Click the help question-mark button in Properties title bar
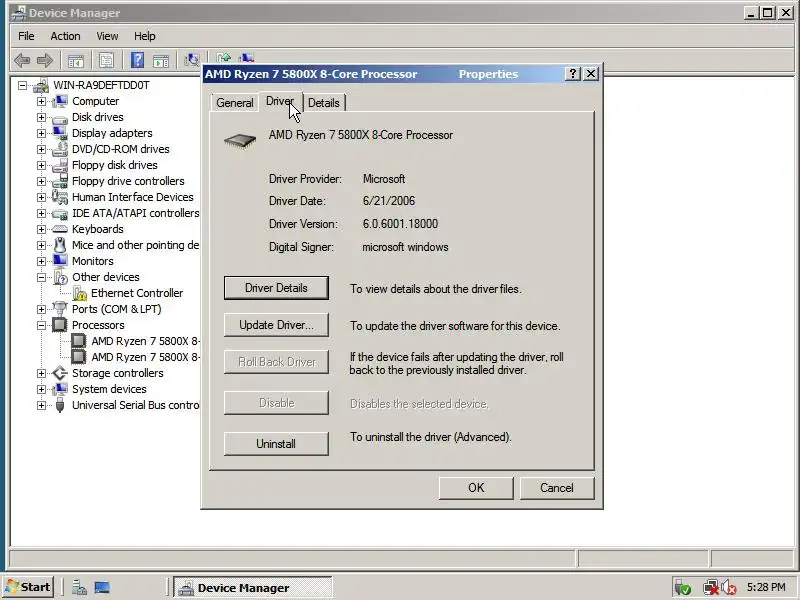Screen dimensions: 800x600 [572, 74]
